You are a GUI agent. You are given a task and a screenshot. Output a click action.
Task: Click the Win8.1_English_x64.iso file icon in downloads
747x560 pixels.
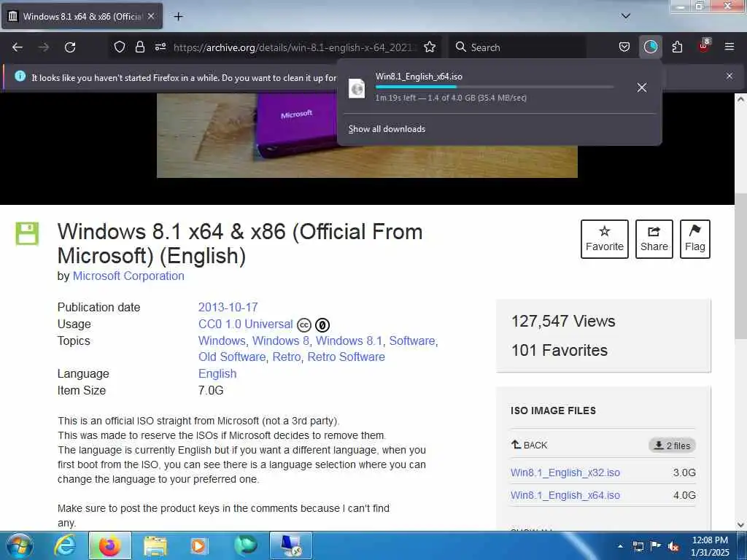[357, 88]
